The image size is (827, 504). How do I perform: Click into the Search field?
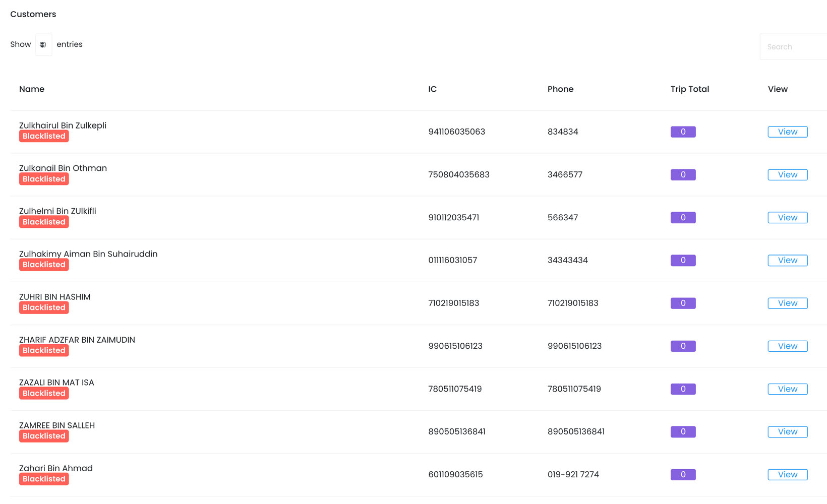pyautogui.click(x=793, y=47)
